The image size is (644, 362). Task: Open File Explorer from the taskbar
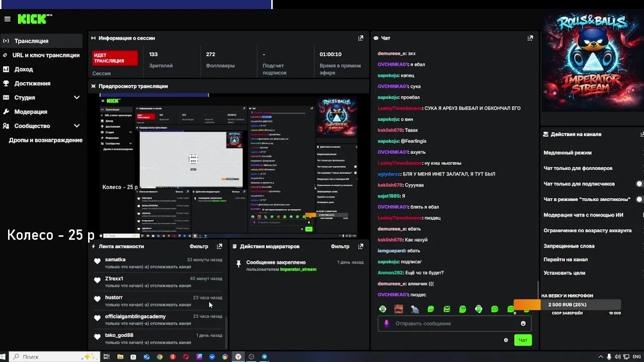point(120,356)
